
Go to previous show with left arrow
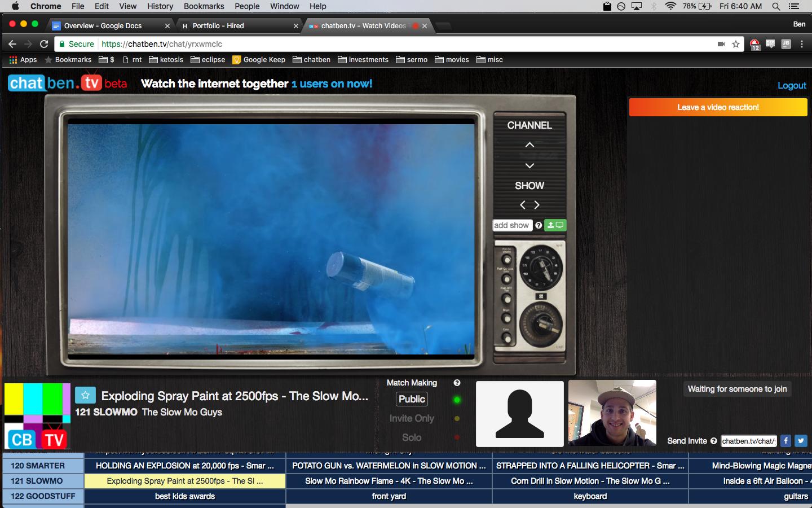pos(523,205)
